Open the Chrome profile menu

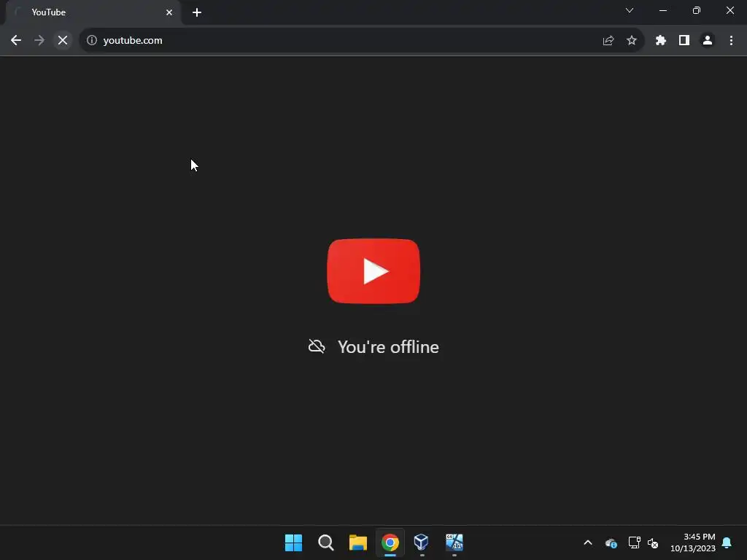pyautogui.click(x=708, y=41)
